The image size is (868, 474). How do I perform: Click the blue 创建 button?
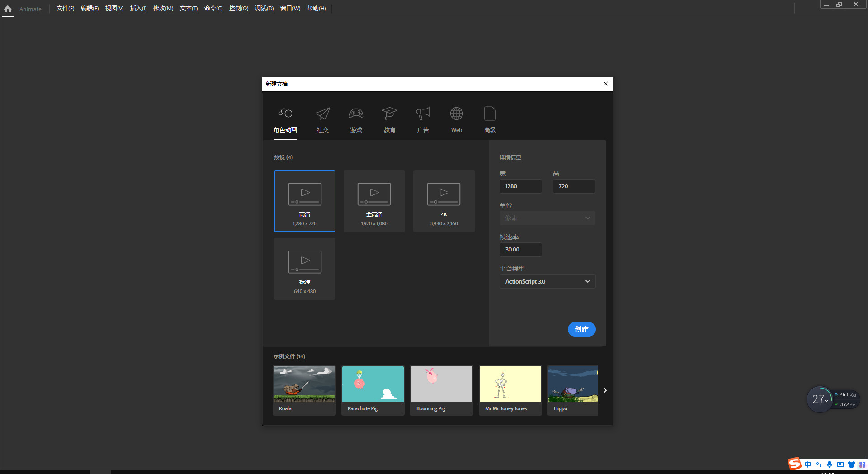tap(581, 329)
